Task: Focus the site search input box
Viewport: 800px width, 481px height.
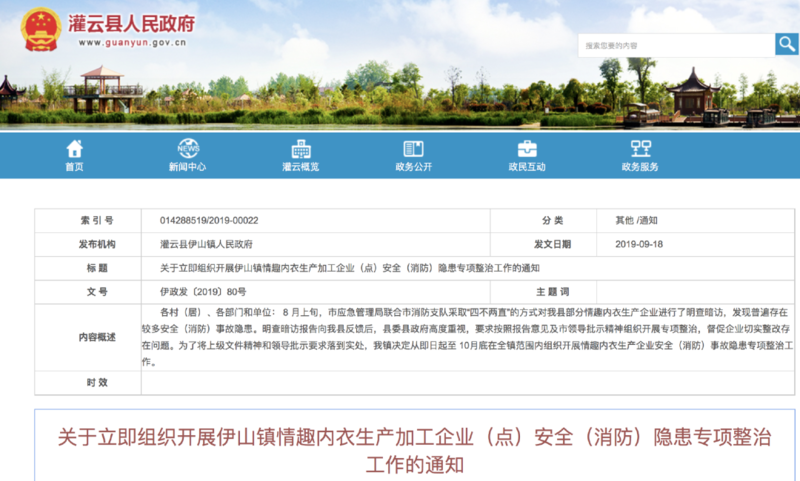Action: coord(676,45)
